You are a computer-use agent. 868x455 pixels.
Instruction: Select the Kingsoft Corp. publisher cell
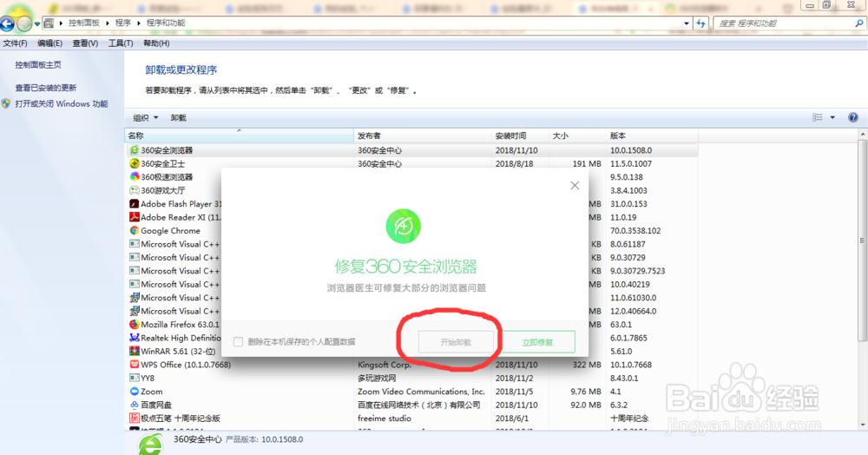coord(385,365)
